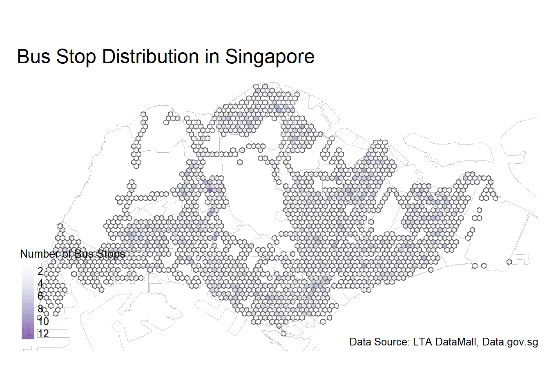Click legend label 4

click(x=40, y=283)
